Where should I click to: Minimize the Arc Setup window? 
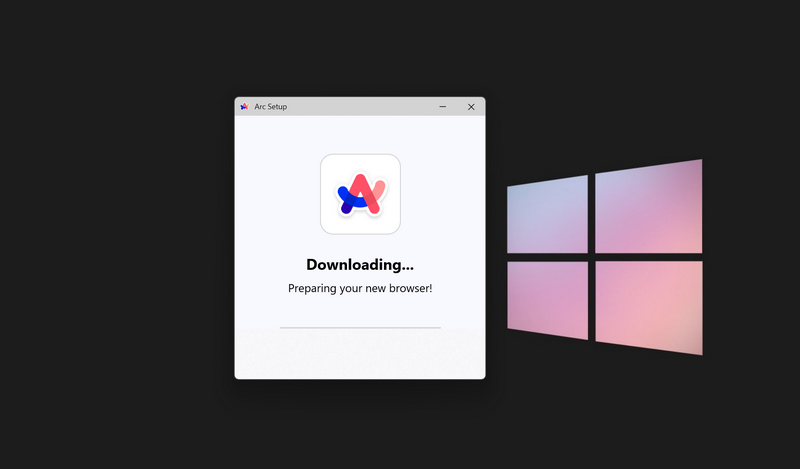coord(442,107)
